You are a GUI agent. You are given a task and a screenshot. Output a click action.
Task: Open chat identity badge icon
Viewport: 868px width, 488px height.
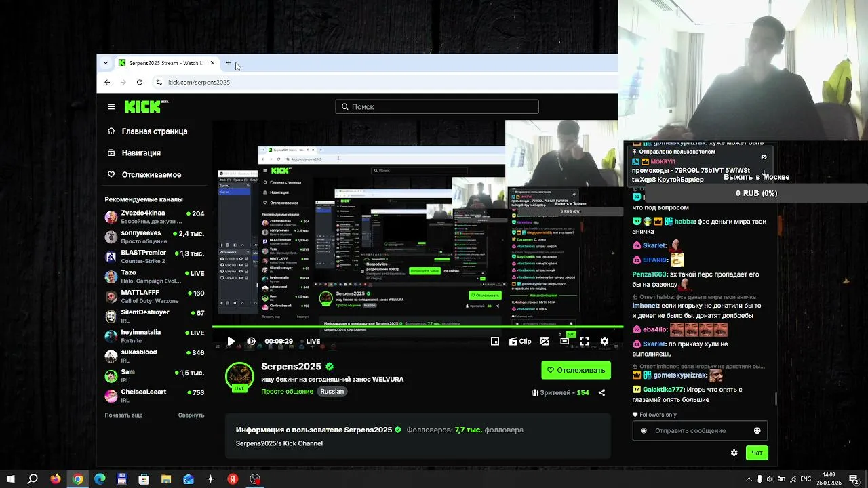click(644, 430)
